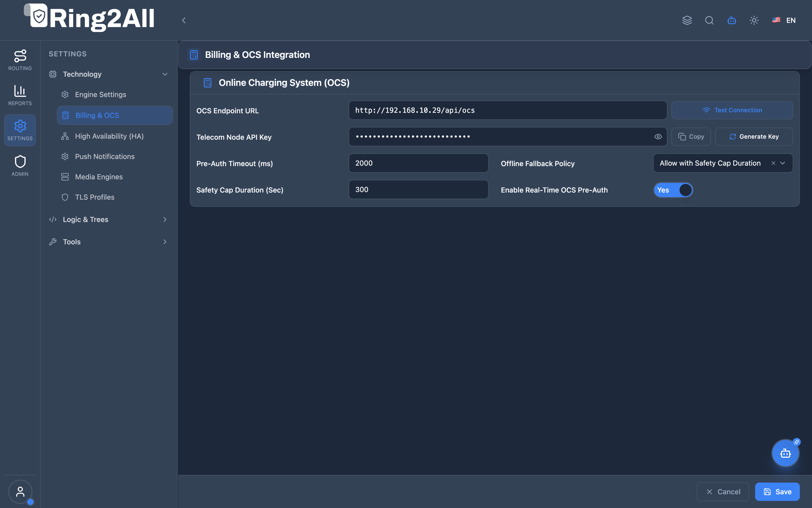The width and height of the screenshot is (812, 508).
Task: Collapse the sidebar with back chevron
Action: point(183,20)
